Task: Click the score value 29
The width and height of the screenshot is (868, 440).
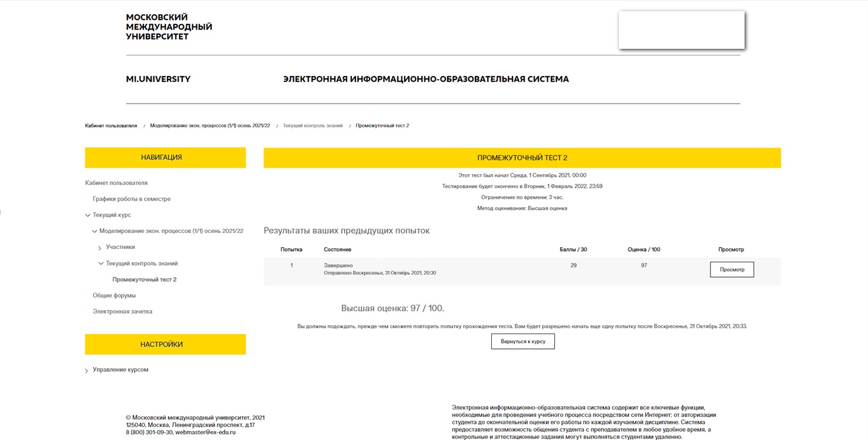Action: point(574,265)
